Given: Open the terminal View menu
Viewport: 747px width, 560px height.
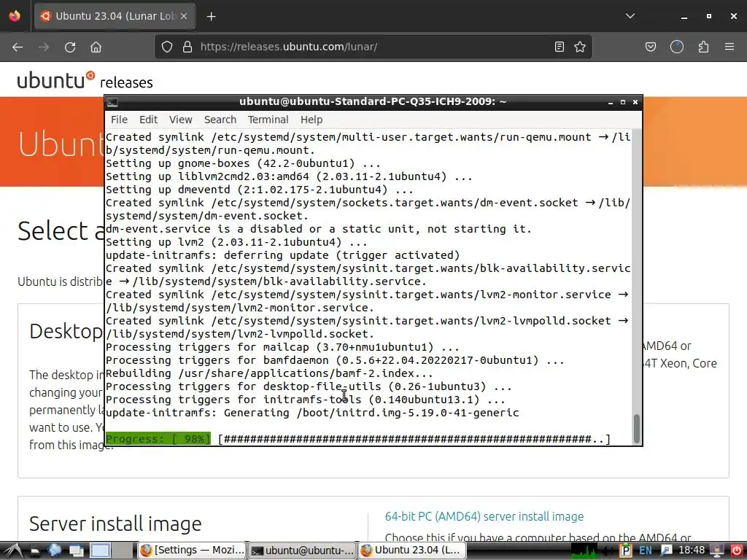Looking at the screenshot, I should pos(181,120).
